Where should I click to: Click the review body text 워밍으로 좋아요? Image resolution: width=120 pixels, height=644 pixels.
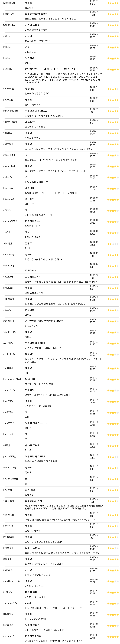(33, 138)
